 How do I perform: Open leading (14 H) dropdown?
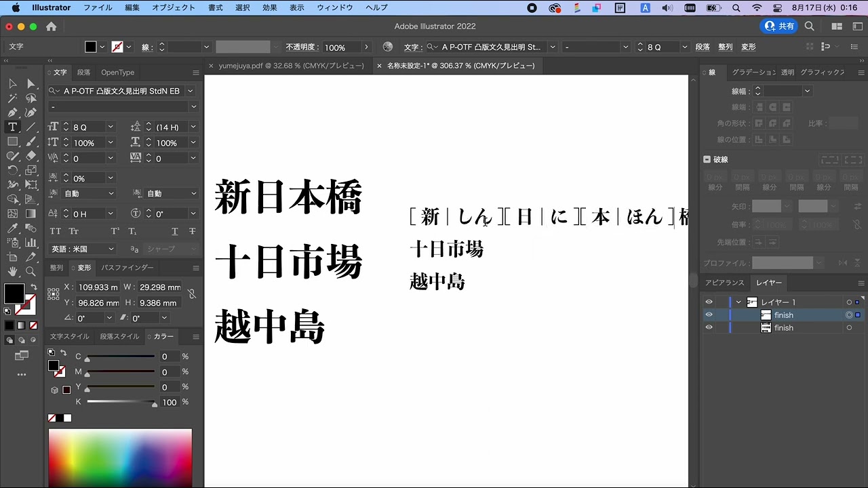(x=193, y=127)
